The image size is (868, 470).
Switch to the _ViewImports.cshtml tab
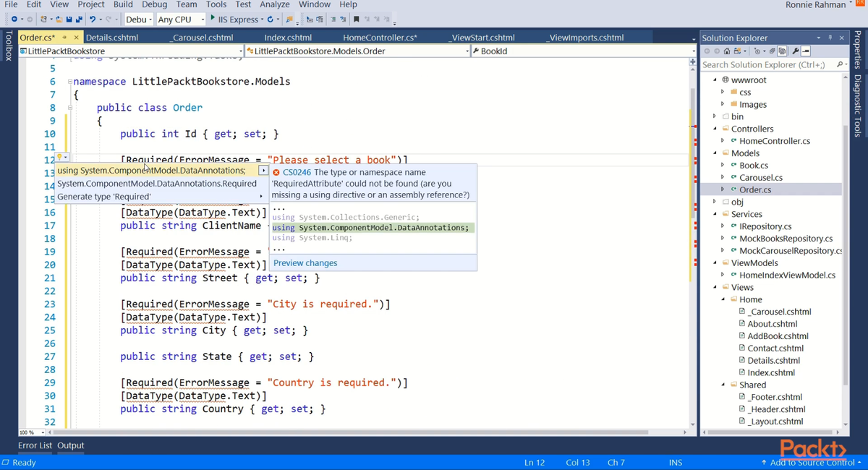585,38
